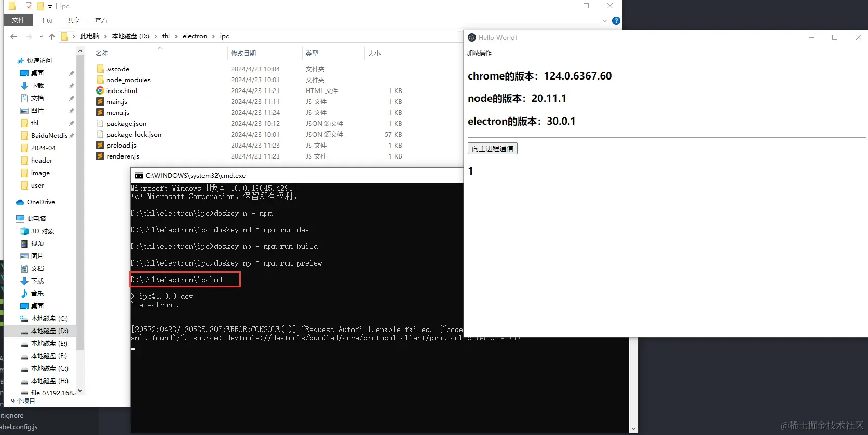Open the .vscode folder icon
The image size is (868, 435).
coord(100,69)
